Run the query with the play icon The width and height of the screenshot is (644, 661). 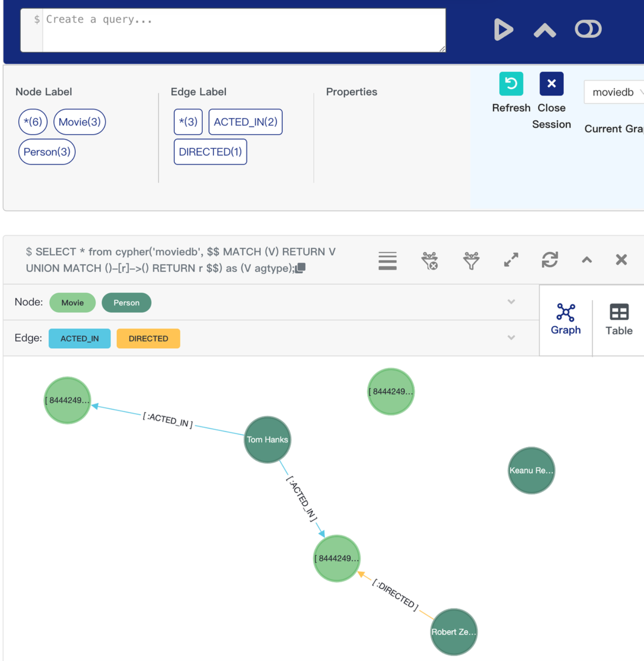point(503,30)
